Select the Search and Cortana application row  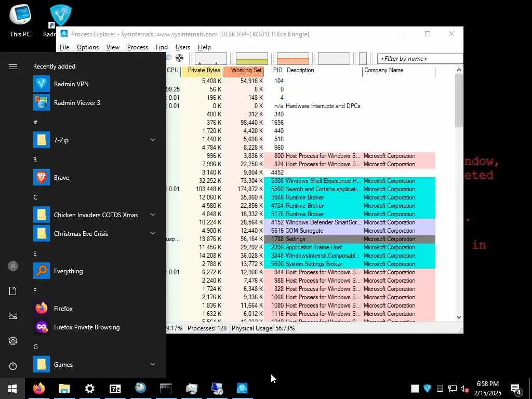tap(301, 189)
